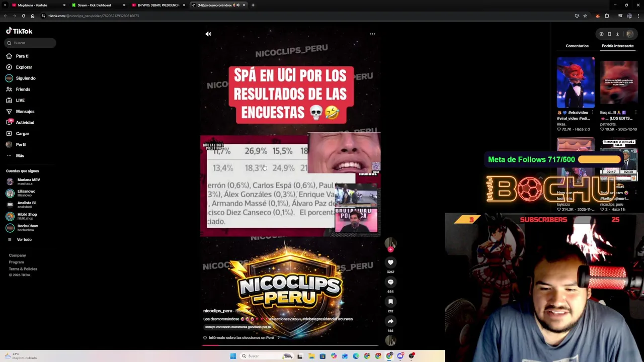Open the Lilisanowo followed account
The image size is (644, 362).
21,193
